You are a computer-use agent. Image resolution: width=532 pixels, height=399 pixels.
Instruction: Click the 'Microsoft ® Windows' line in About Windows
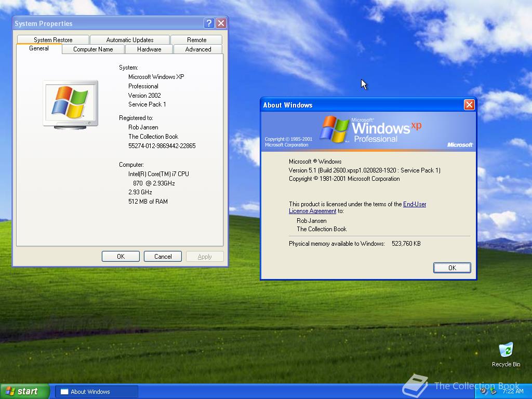[315, 162]
